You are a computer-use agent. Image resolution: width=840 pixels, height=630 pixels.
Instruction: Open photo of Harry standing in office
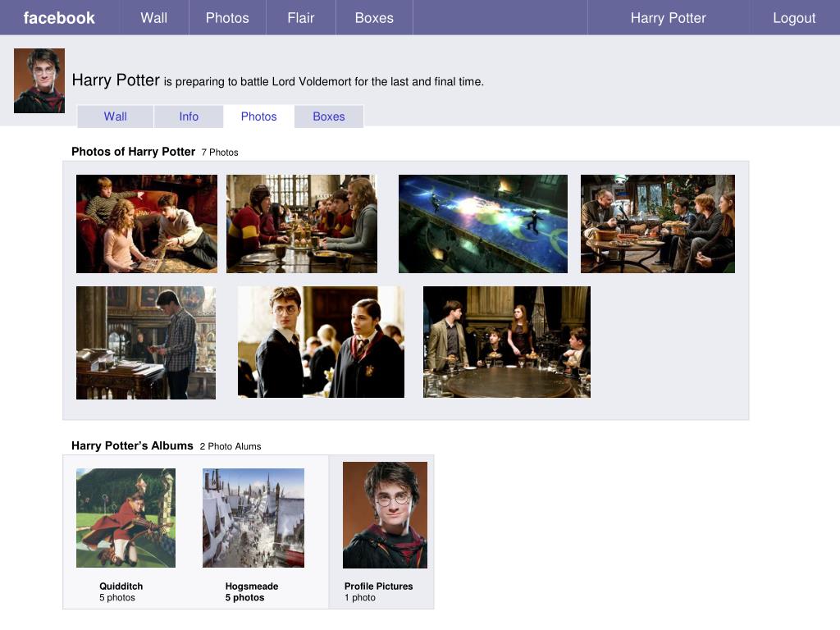146,343
